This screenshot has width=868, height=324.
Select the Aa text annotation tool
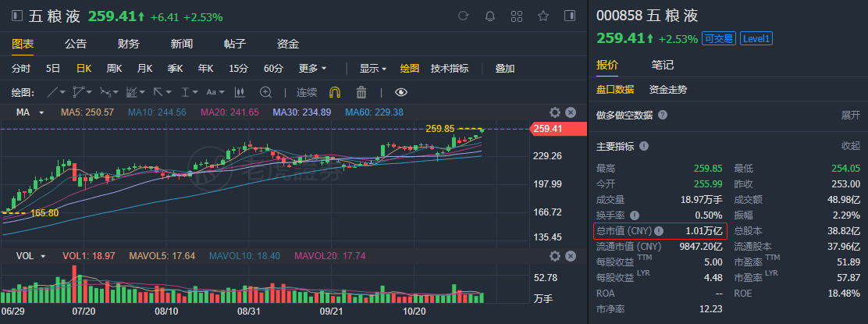tap(212, 92)
